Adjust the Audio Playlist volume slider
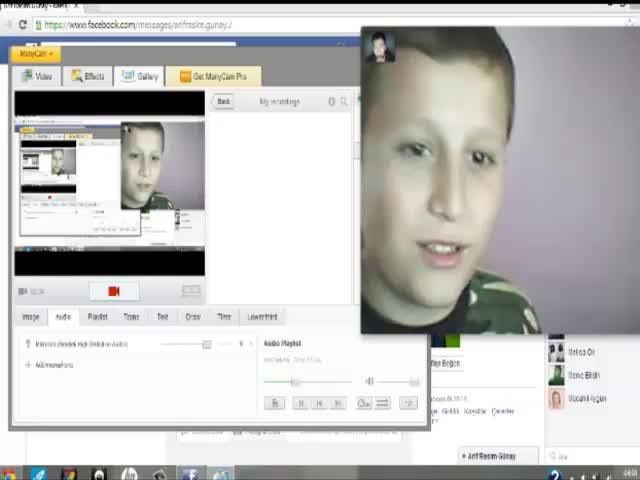The image size is (640, 480). tap(398, 382)
